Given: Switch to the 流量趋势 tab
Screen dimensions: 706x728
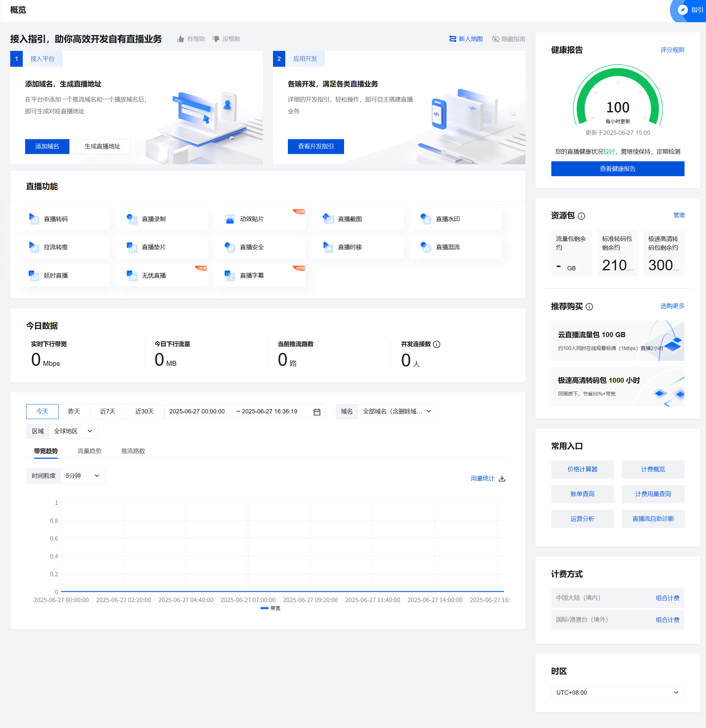Looking at the screenshot, I should coord(89,451).
